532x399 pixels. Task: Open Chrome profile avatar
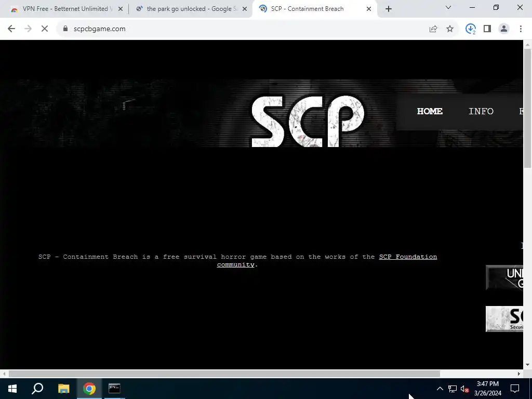point(504,29)
